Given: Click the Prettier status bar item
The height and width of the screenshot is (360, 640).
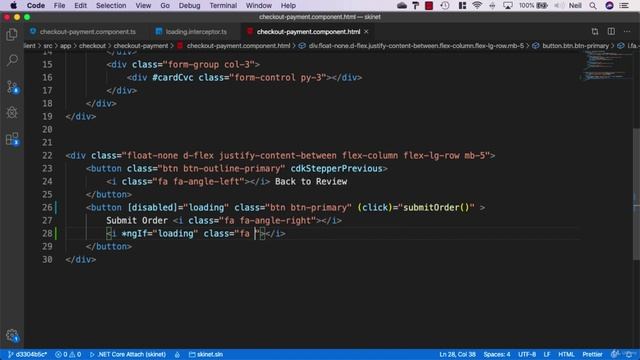Looking at the screenshot, I should (x=592, y=354).
